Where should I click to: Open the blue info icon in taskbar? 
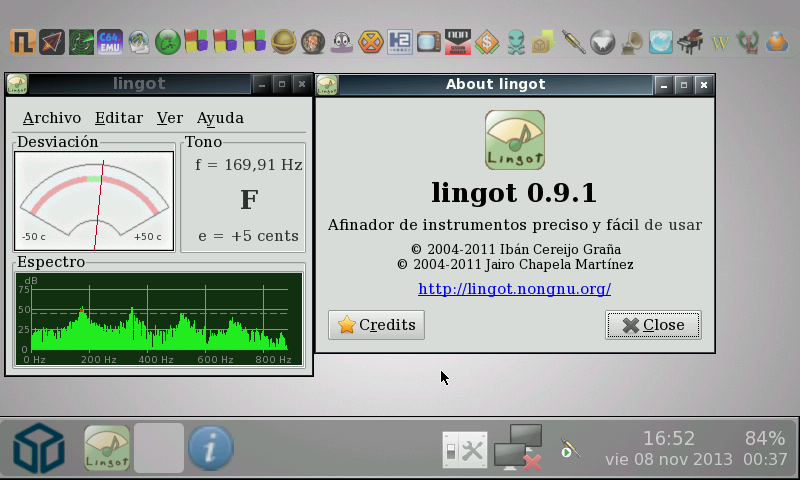click(210, 447)
